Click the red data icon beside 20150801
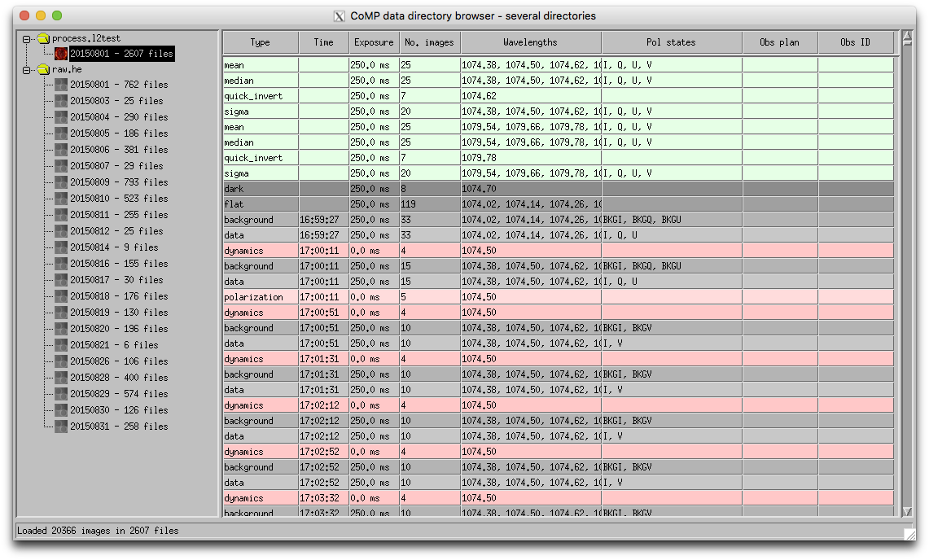Screen dimensions: 929x560 59,53
